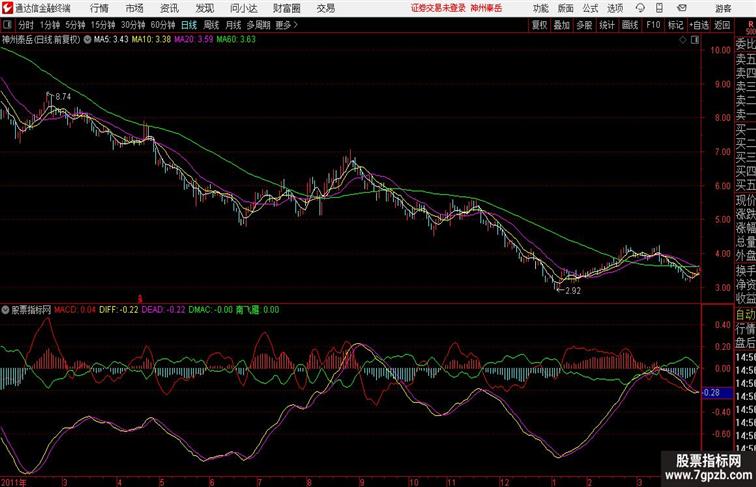Open the envelope messages icon

tap(682, 8)
